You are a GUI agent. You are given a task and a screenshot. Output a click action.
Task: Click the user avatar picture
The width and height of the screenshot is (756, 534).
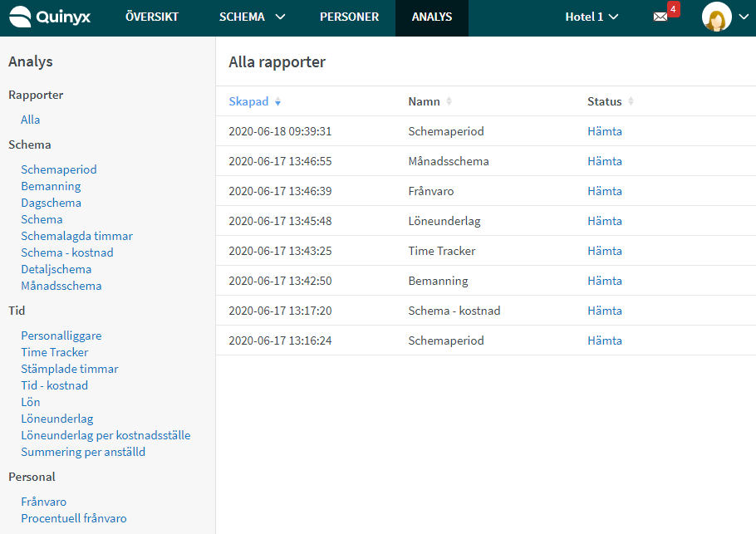[x=716, y=17]
